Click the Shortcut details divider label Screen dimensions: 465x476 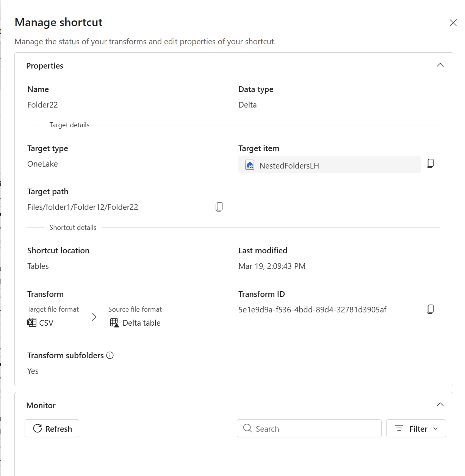[73, 227]
